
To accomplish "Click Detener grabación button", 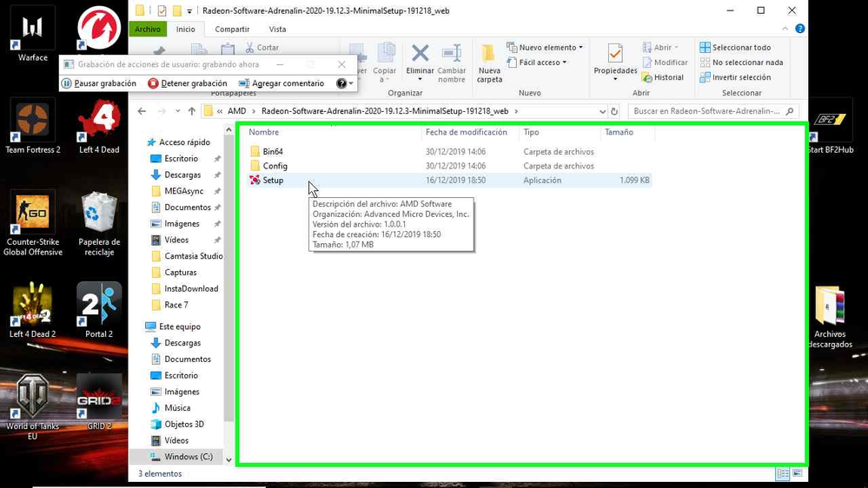I will pyautogui.click(x=188, y=83).
